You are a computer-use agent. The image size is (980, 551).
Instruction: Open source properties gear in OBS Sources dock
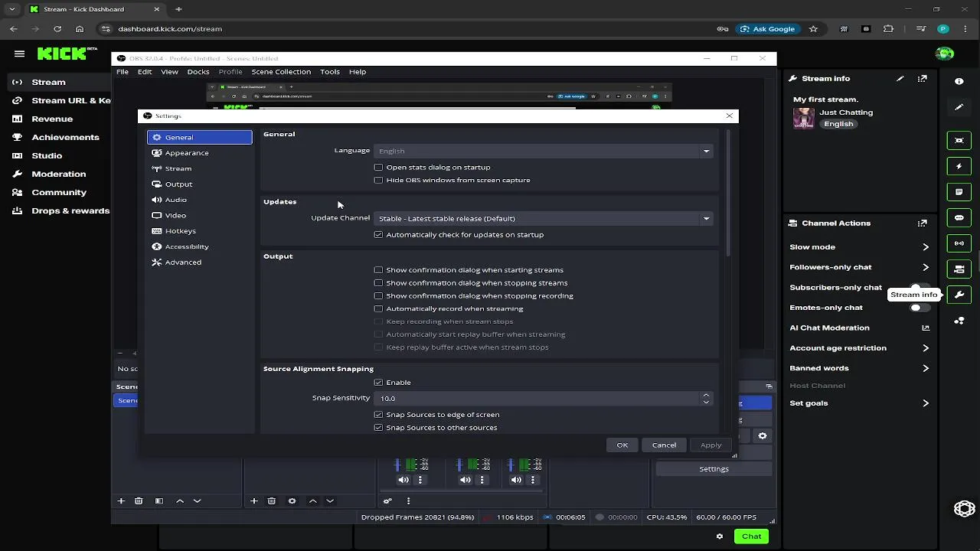[292, 501]
